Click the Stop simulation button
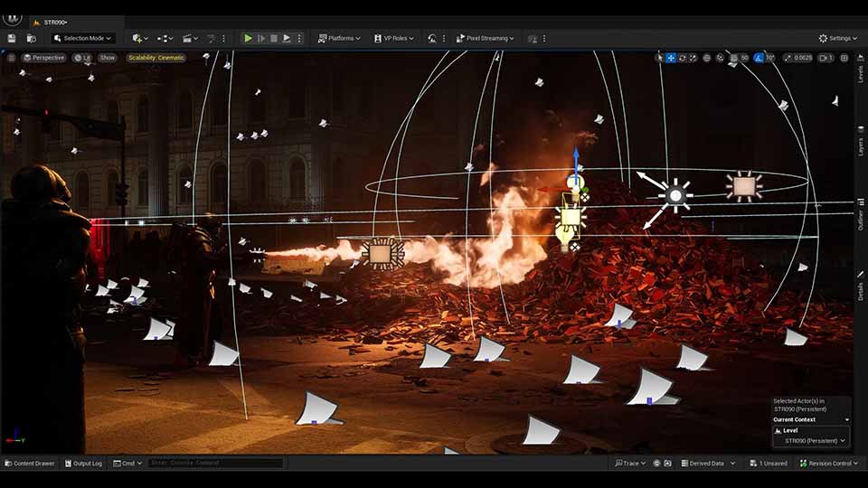The width and height of the screenshot is (868, 488). point(274,38)
